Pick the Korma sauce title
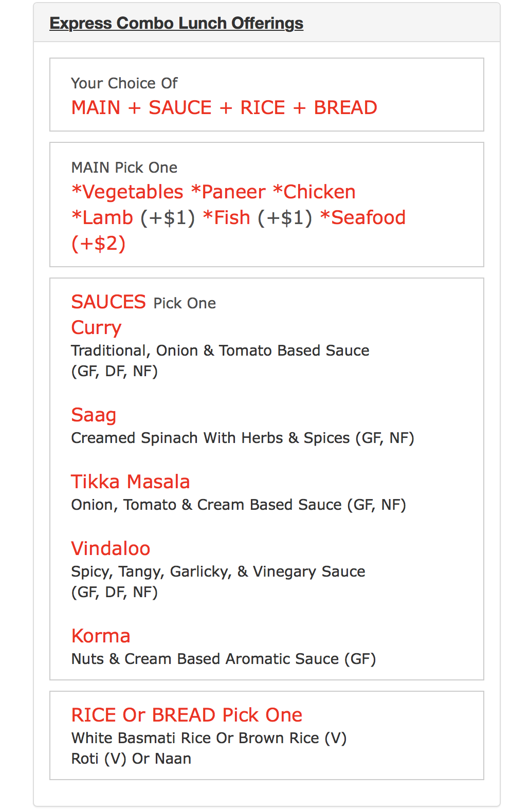This screenshot has height=812, width=510. click(x=101, y=636)
